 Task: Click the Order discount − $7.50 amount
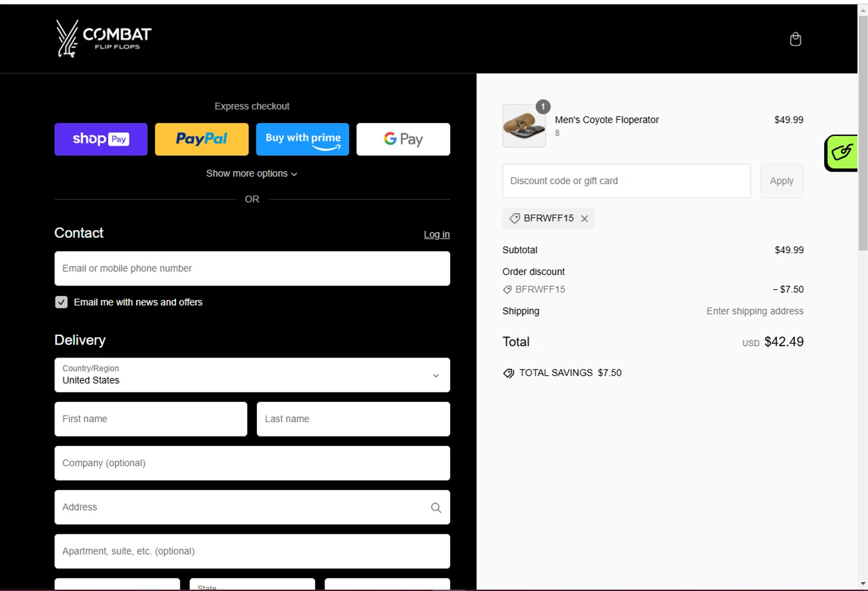tap(788, 289)
